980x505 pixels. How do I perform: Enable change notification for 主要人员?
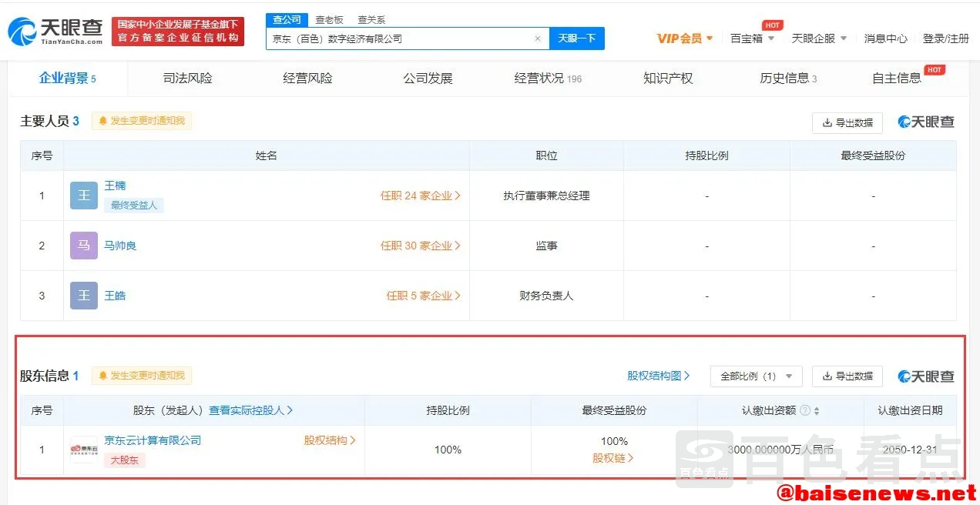(x=142, y=121)
